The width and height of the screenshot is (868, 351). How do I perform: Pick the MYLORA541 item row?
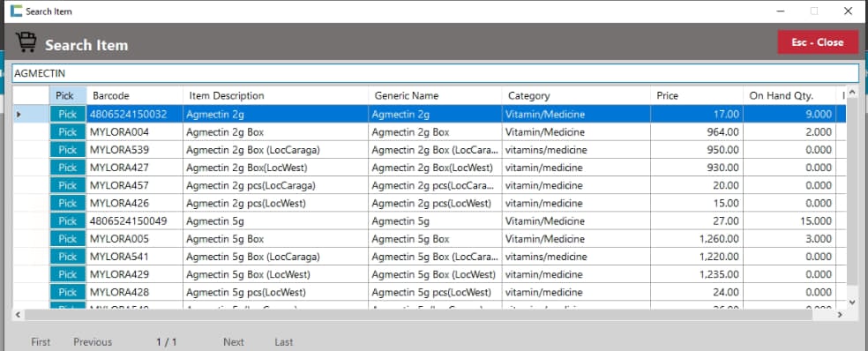point(68,257)
